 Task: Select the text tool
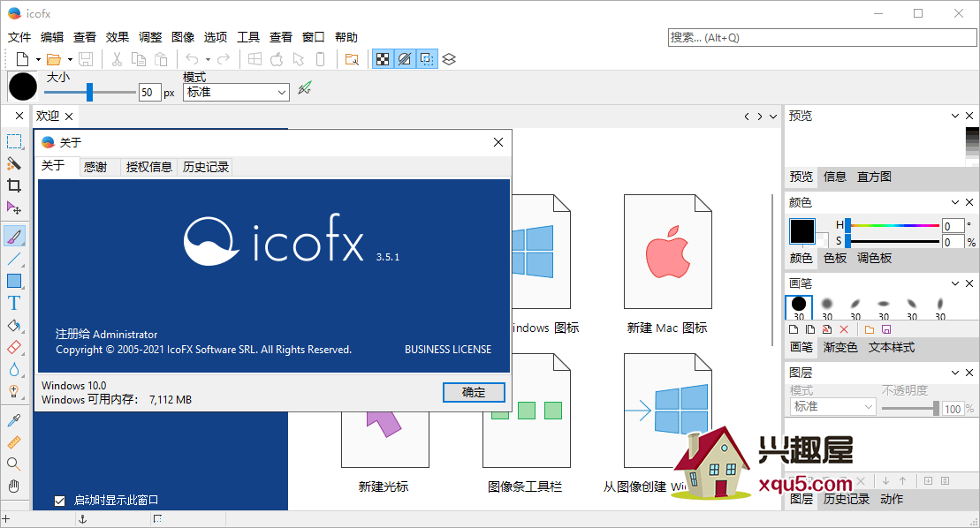pyautogui.click(x=14, y=304)
